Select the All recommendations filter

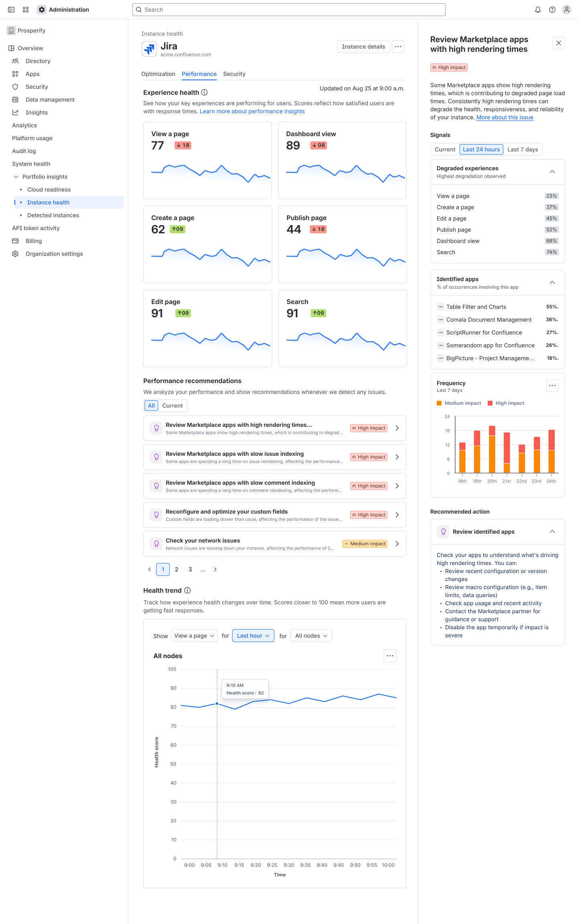151,406
